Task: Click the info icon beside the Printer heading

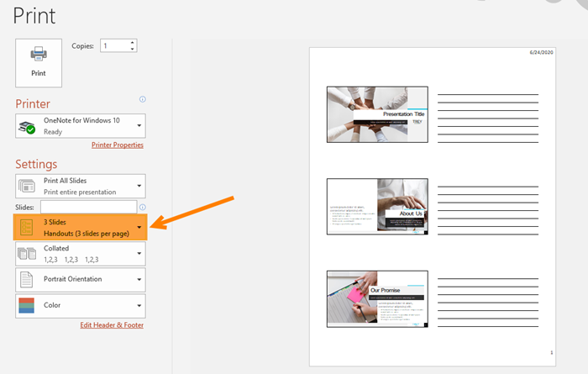Action: tap(143, 99)
